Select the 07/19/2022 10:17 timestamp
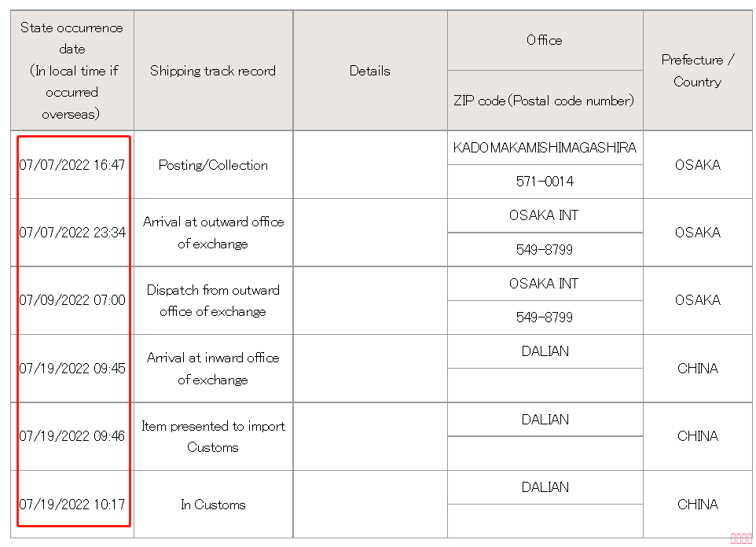The image size is (756, 547). pyautogui.click(x=72, y=504)
